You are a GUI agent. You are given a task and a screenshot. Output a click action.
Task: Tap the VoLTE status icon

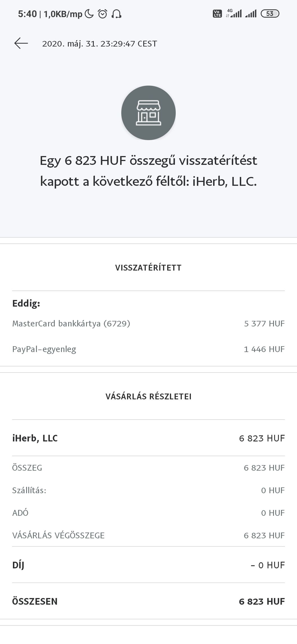tap(217, 14)
